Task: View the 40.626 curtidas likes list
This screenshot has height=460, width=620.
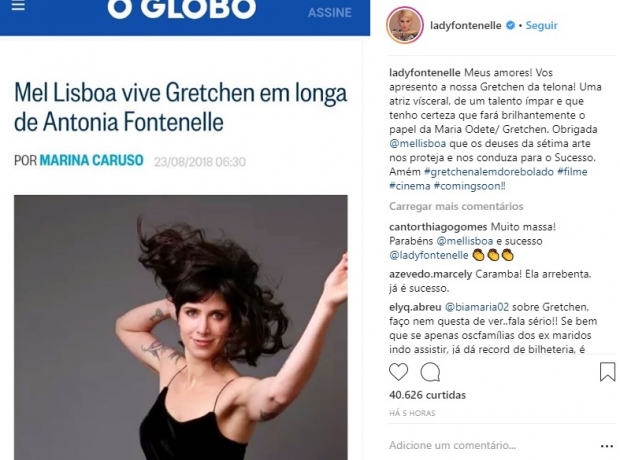Action: coord(427,395)
